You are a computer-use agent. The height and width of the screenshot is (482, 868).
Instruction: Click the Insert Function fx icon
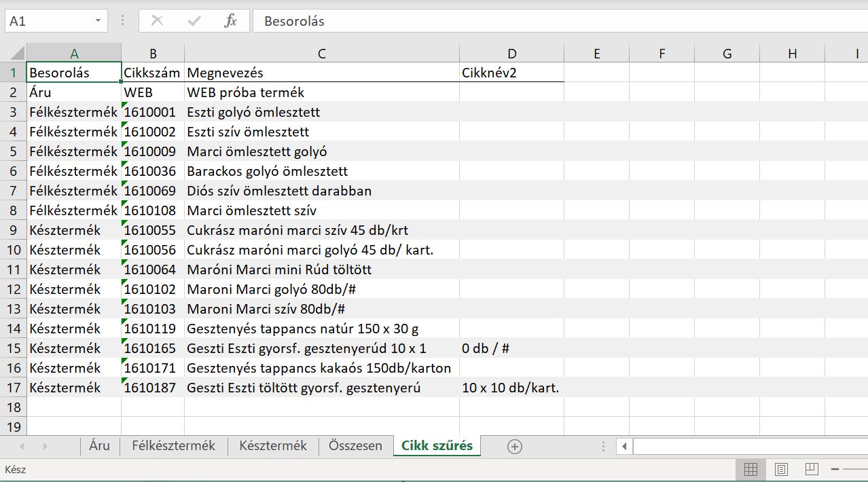(230, 21)
